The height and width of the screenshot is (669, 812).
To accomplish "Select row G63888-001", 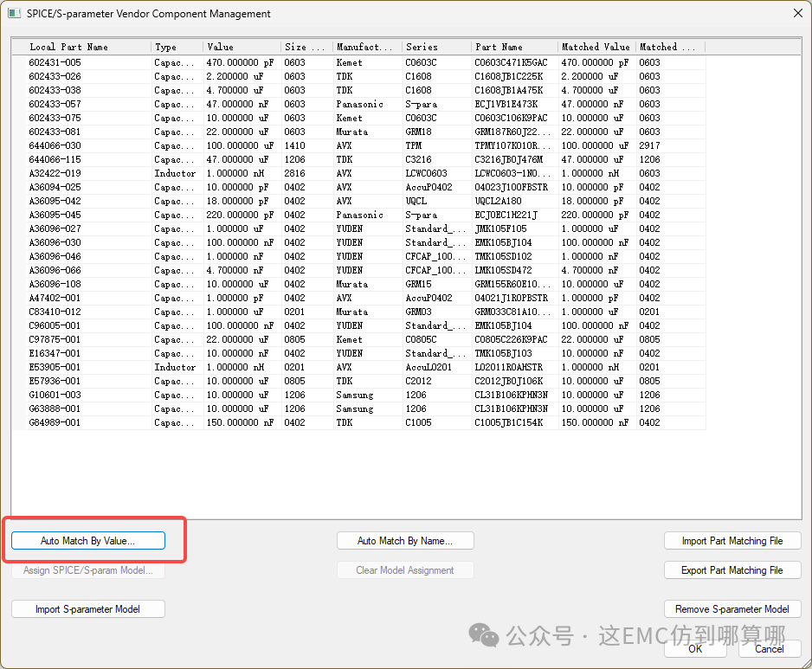I will click(x=359, y=409).
